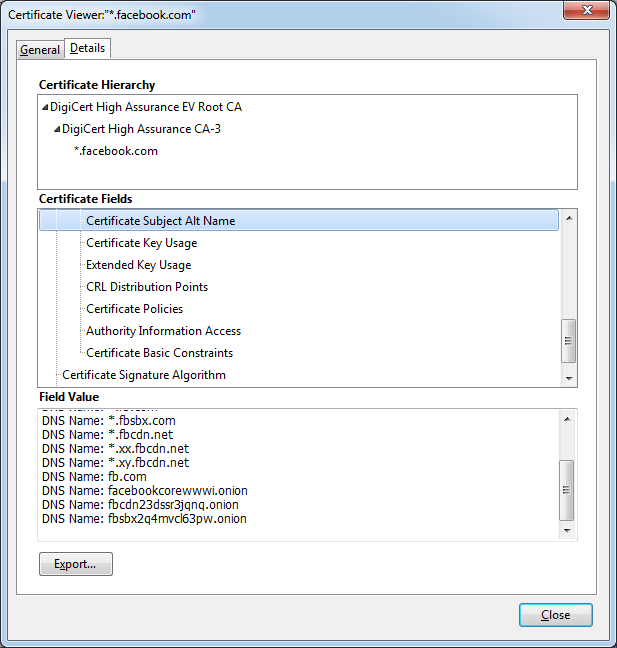Click Certificate Fields scrollbar thumb
The height and width of the screenshot is (648, 617).
point(569,341)
